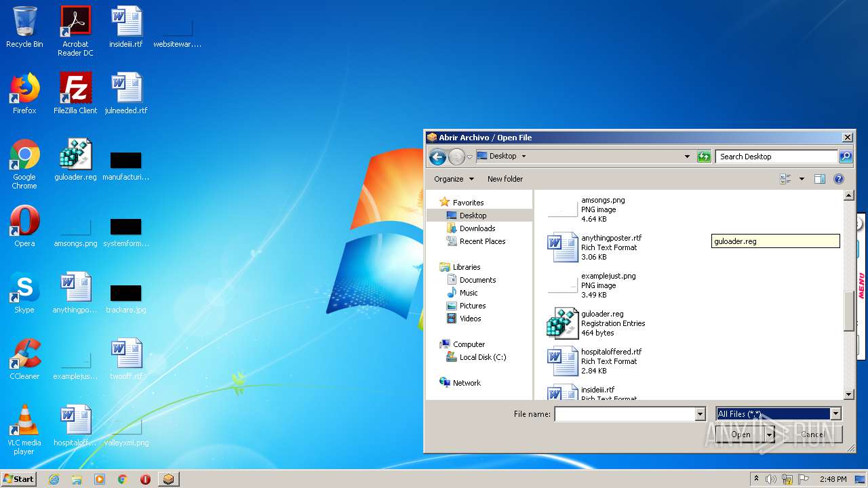
Task: Expand the Desktop breadcrumb arrow
Action: click(x=524, y=156)
